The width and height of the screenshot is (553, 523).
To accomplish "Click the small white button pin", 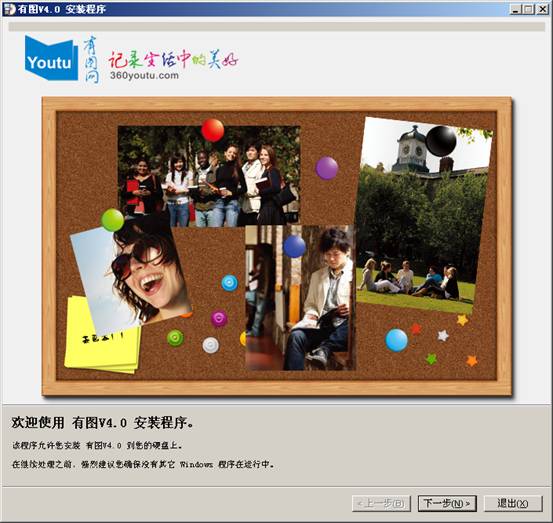I will (x=211, y=345).
